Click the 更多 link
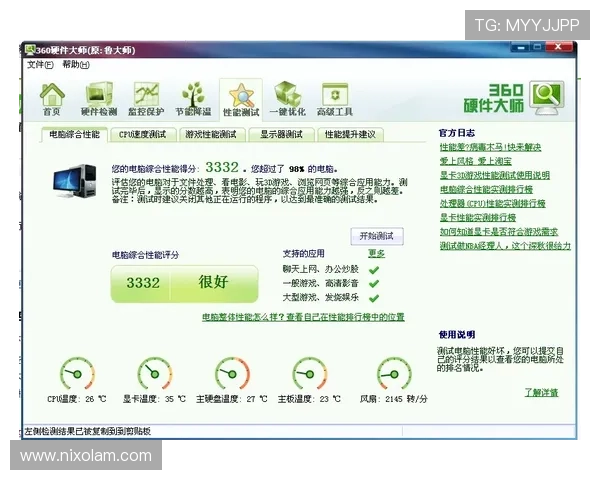600x480 pixels. click(376, 253)
